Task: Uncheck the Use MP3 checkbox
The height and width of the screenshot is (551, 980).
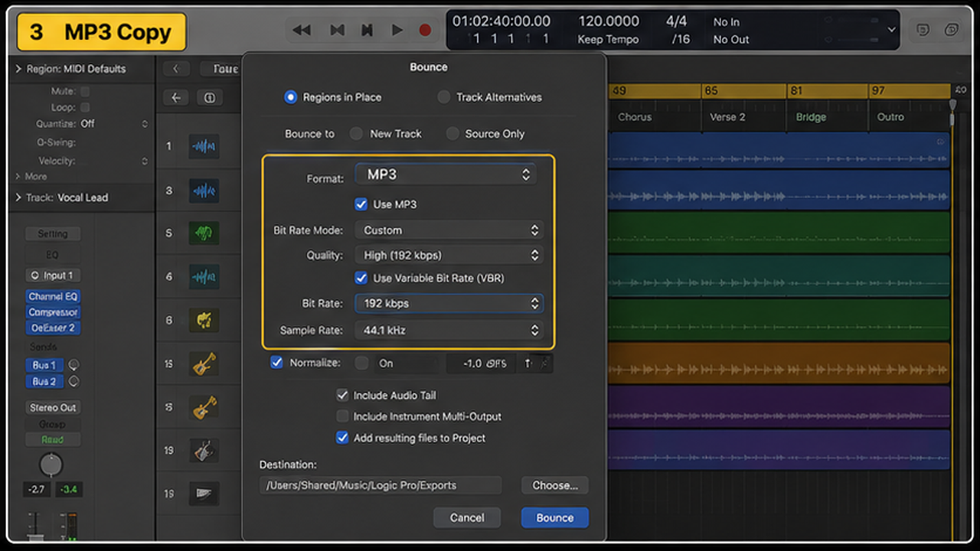Action: coord(361,204)
